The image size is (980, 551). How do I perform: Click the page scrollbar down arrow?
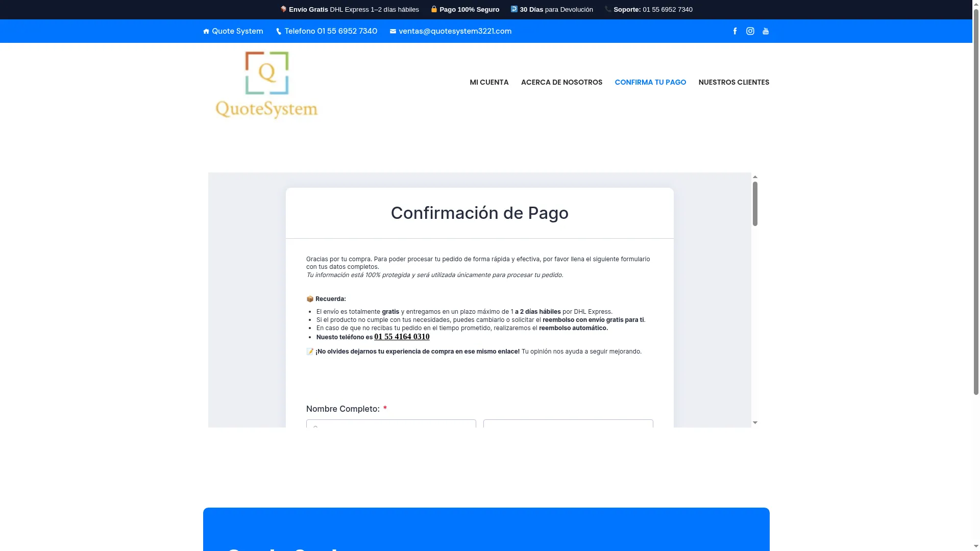(976, 547)
